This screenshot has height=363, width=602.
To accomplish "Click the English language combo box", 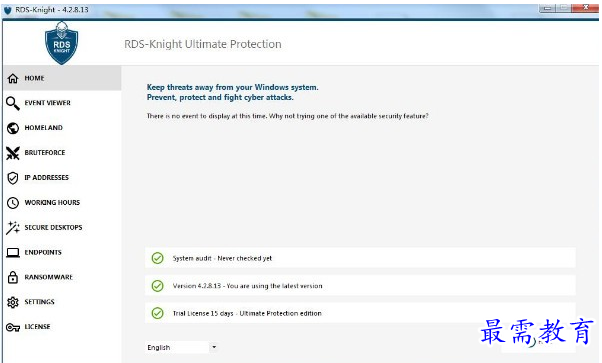I will [182, 347].
